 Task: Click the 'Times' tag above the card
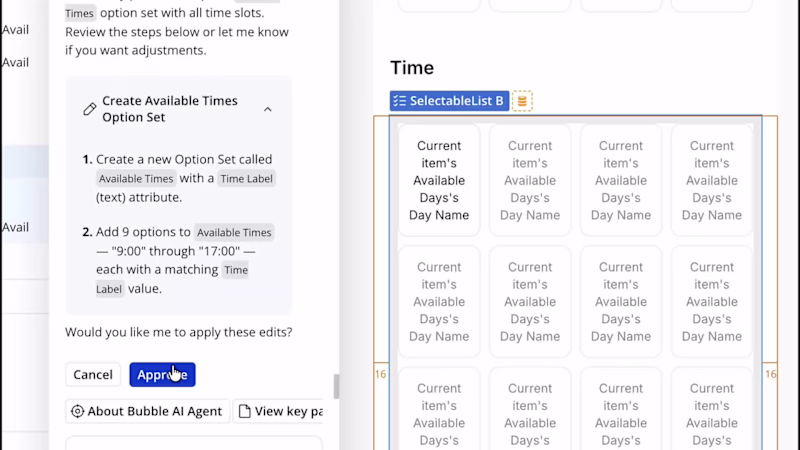pyautogui.click(x=80, y=13)
